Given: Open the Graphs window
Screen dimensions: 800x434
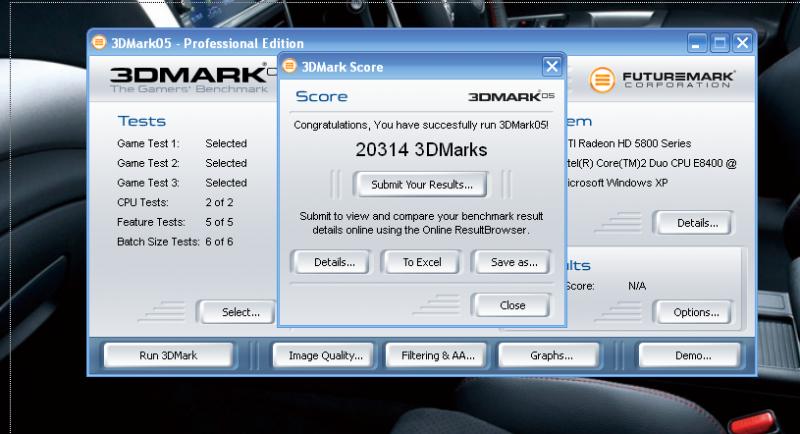Looking at the screenshot, I should (551, 355).
